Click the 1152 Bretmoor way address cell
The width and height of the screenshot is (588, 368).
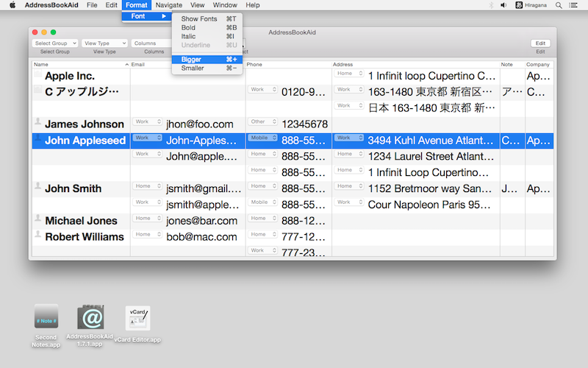click(430, 188)
